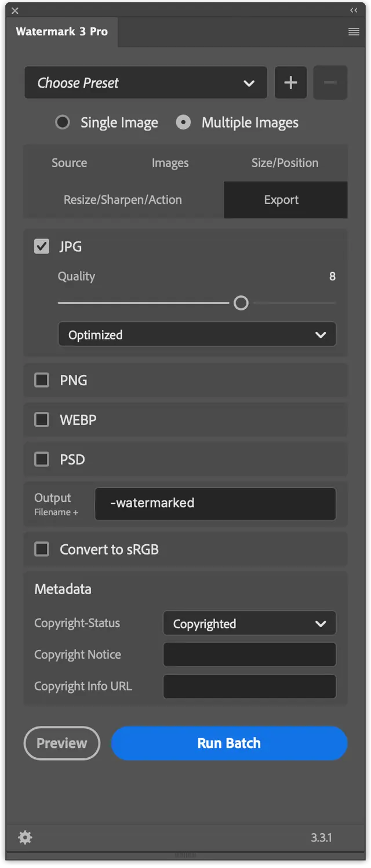Click the Copyright Info URL field

[249, 686]
